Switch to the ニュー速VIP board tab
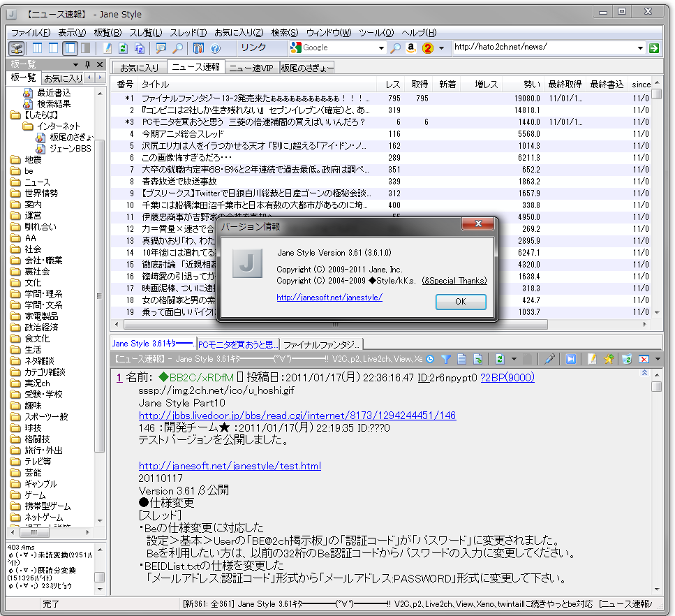675x616 pixels. [x=251, y=68]
